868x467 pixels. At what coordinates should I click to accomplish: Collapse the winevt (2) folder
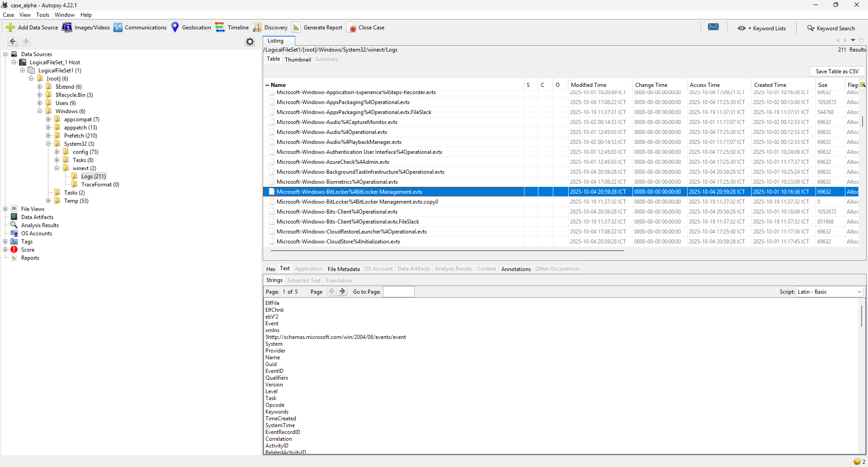pyautogui.click(x=57, y=168)
